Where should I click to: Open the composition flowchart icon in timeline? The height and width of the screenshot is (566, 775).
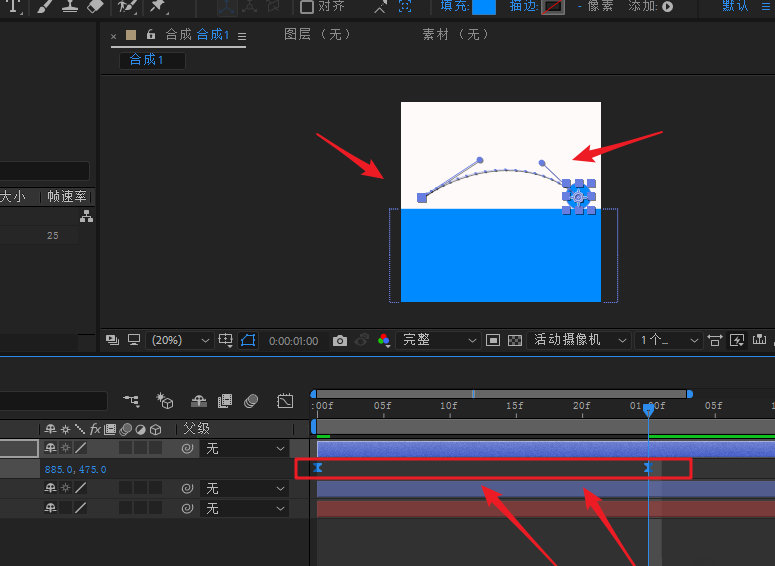[x=132, y=401]
